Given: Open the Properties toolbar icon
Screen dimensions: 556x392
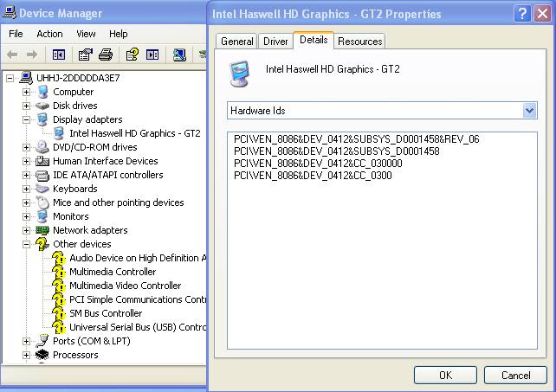Looking at the screenshot, I should [x=85, y=55].
